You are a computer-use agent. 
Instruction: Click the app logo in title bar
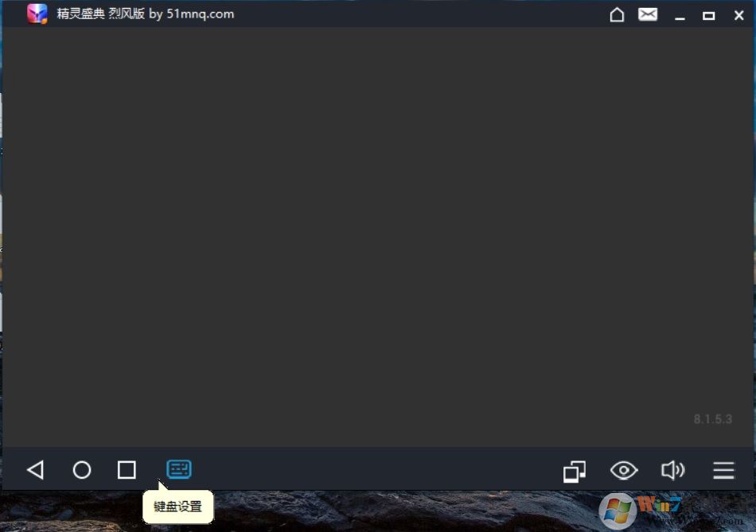click(37, 14)
